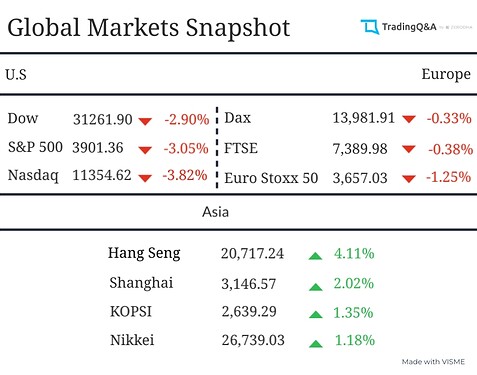Screen dimensions: 477x375
Task: Click the green up arrow beside Shanghai
Action: 315,287
